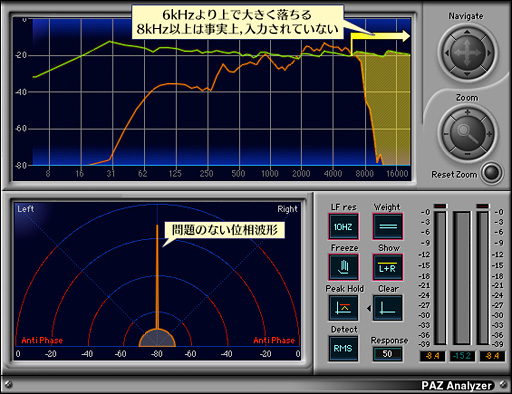The width and height of the screenshot is (512, 394).
Task: Click the left peak readout of -8.4
Action: (432, 356)
